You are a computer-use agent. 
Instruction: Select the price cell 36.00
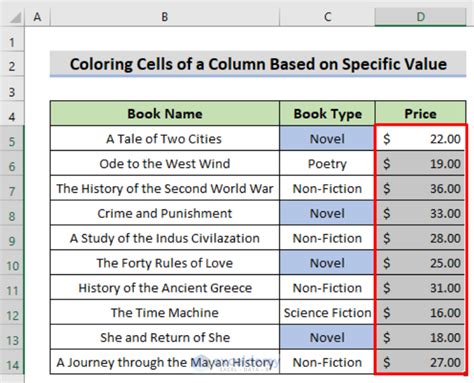[x=420, y=188]
